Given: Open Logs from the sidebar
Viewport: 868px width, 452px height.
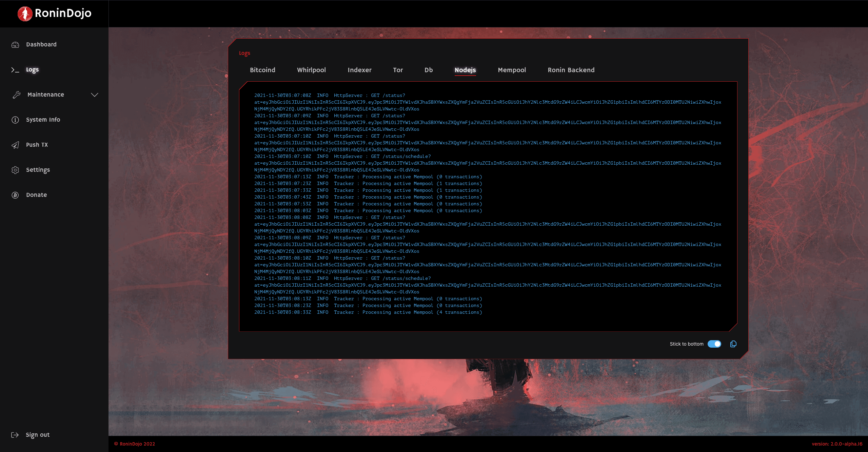Looking at the screenshot, I should [33, 70].
